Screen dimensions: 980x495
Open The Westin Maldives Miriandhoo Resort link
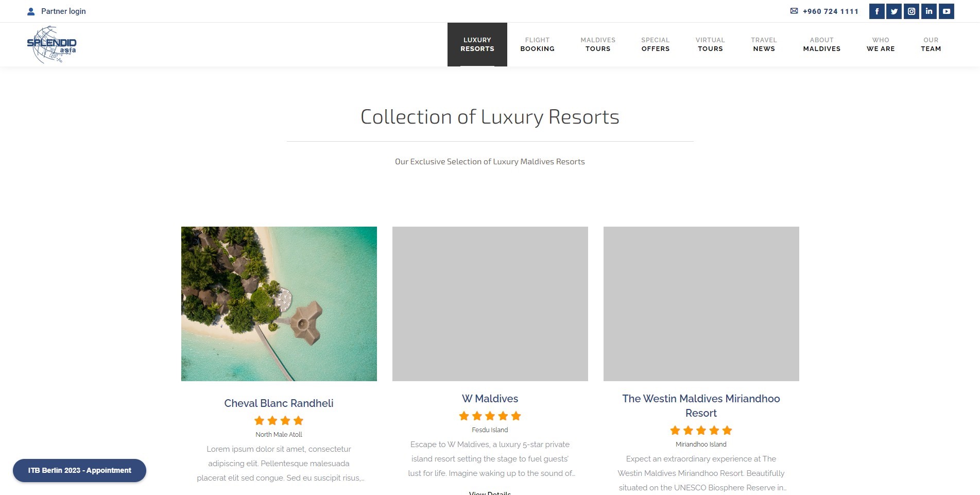(x=701, y=406)
